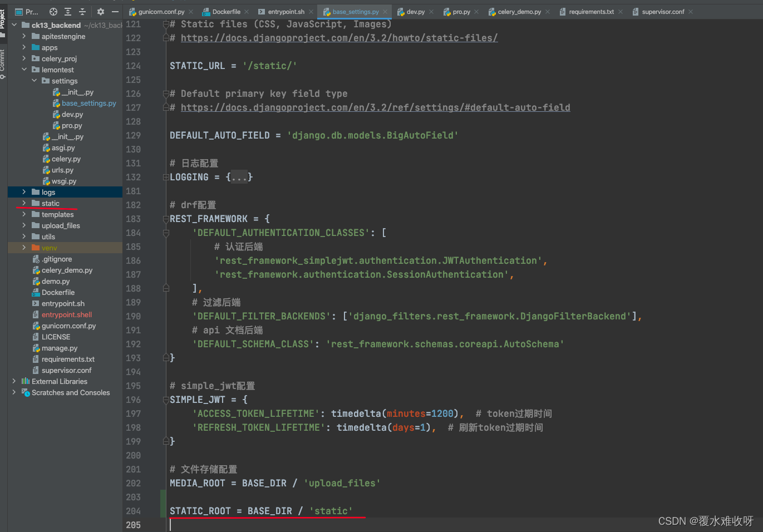
Task: Open the Project tool window side tab
Action: coord(3,19)
